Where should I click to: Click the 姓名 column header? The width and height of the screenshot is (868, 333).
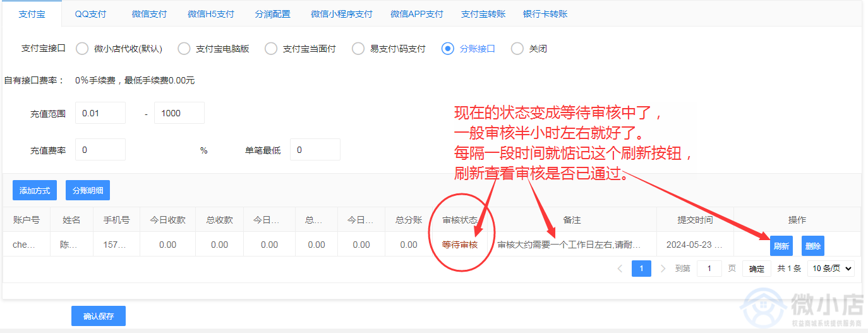click(71, 220)
